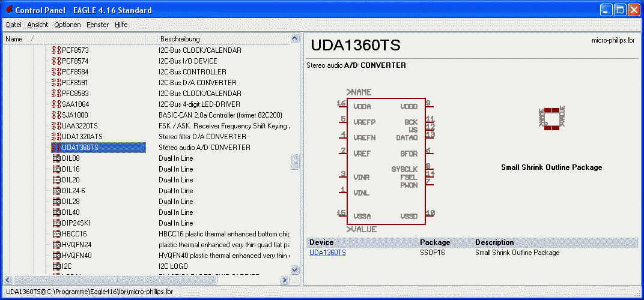The image size is (644, 300).
Task: Click the device icon beside UDA1320ATS
Action: [56, 137]
